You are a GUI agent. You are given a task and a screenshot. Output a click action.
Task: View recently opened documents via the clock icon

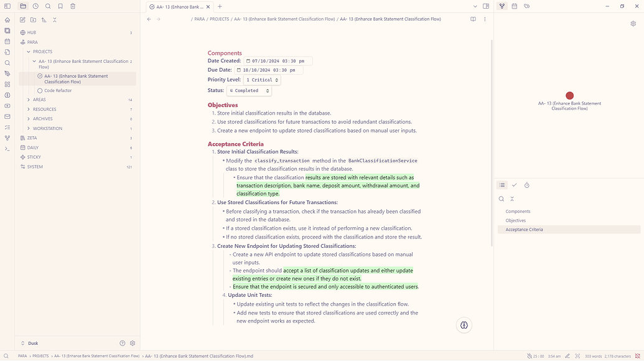coord(37,6)
